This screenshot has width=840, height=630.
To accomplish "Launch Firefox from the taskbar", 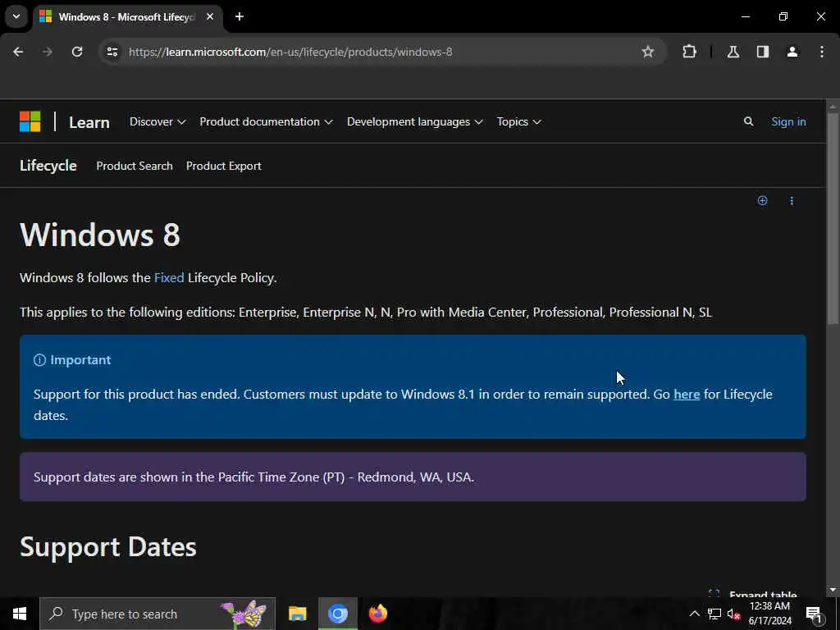I will click(x=377, y=614).
